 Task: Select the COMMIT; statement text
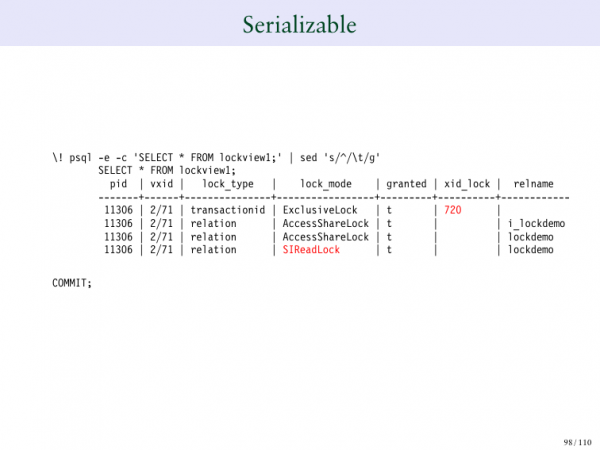point(72,283)
